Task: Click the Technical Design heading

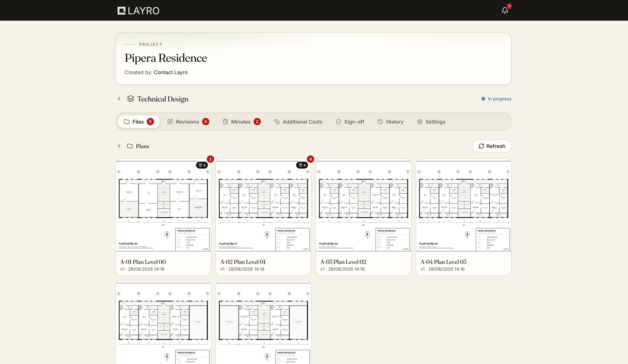Action: 163,99
